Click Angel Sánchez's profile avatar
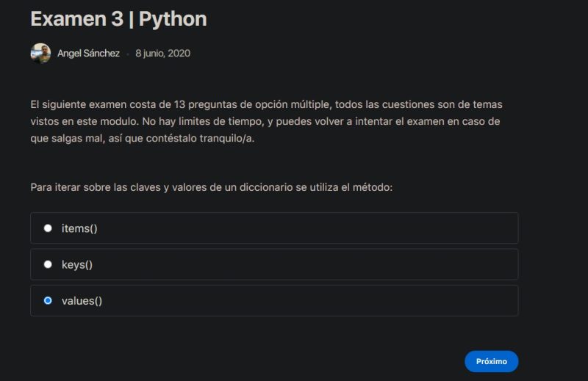 [x=40, y=53]
